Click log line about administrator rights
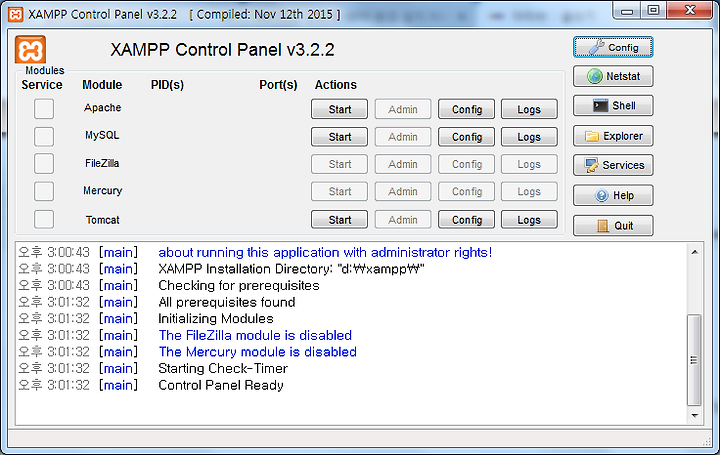This screenshot has height=455, width=720. coord(325,252)
